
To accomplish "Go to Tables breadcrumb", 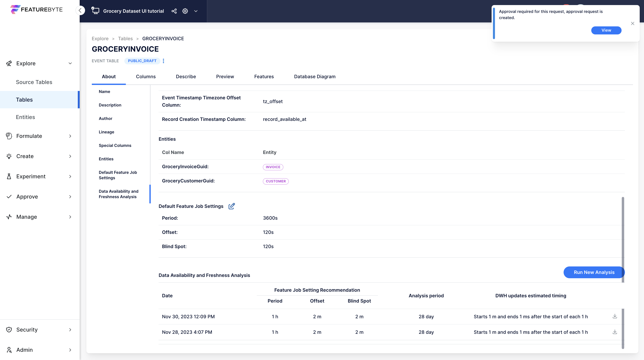I will [125, 39].
